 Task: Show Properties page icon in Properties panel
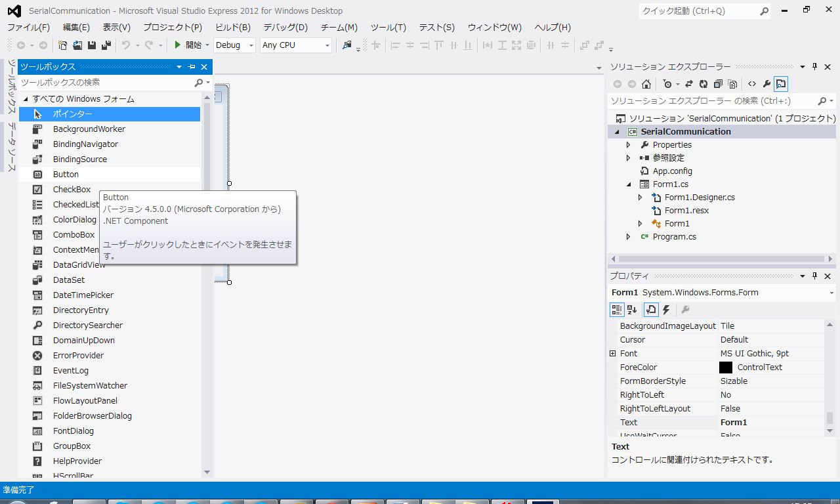coord(651,310)
